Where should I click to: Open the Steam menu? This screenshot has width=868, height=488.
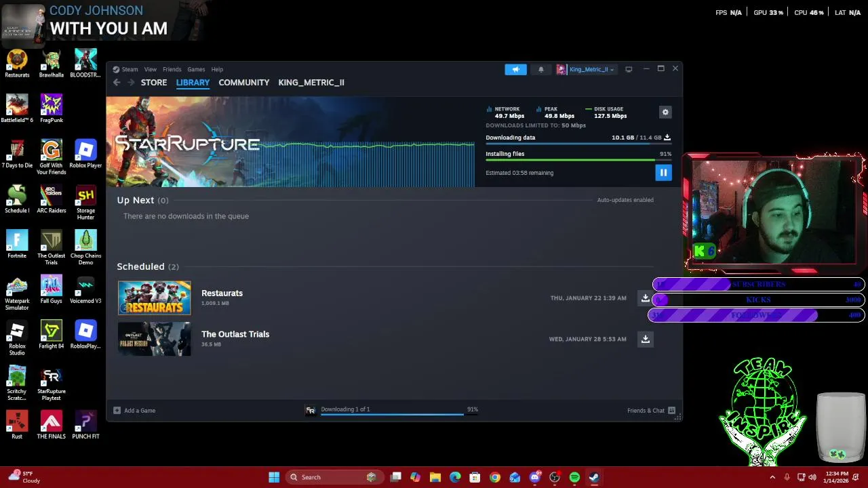pos(125,69)
